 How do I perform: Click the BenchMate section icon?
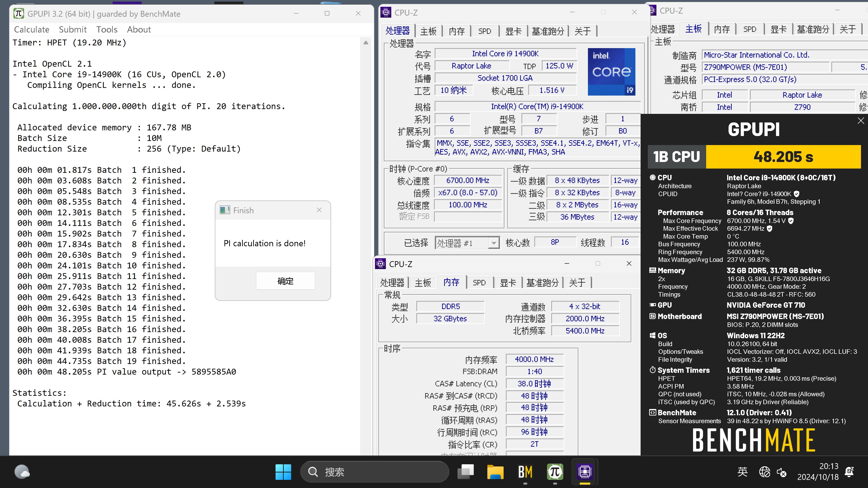pyautogui.click(x=653, y=413)
